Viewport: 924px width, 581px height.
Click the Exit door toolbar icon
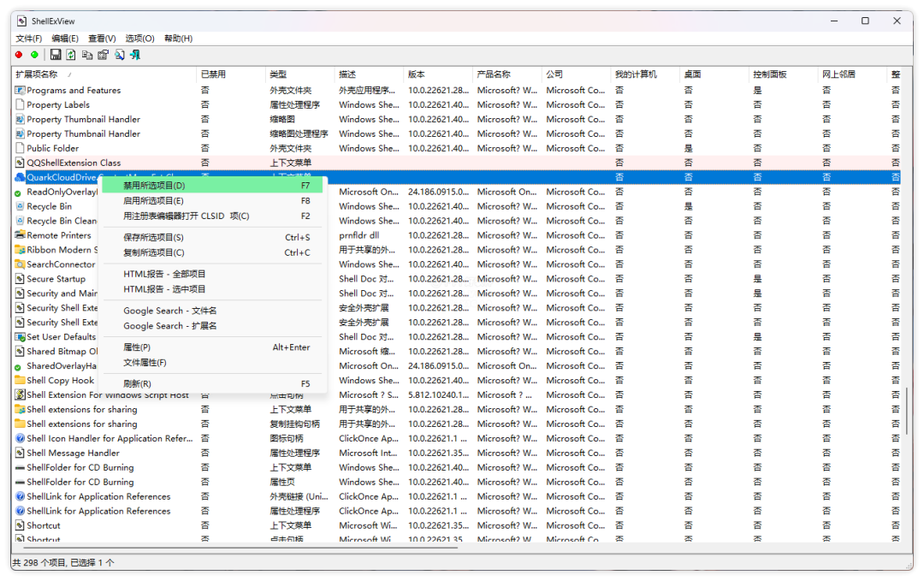pyautogui.click(x=135, y=55)
